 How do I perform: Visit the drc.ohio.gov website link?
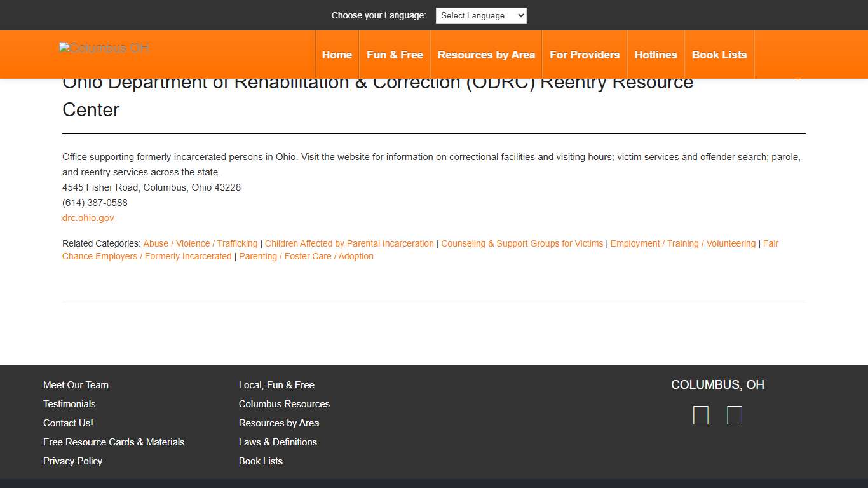(88, 217)
